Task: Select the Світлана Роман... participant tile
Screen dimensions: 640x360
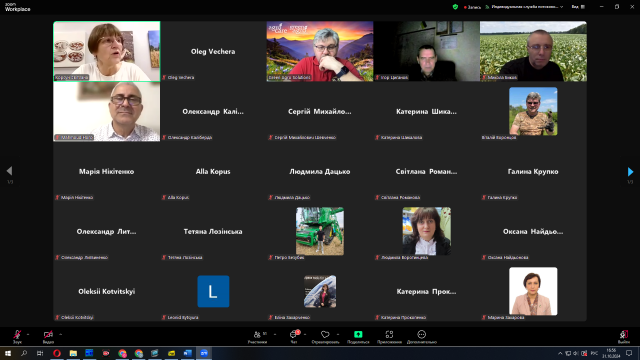Action: [x=426, y=171]
